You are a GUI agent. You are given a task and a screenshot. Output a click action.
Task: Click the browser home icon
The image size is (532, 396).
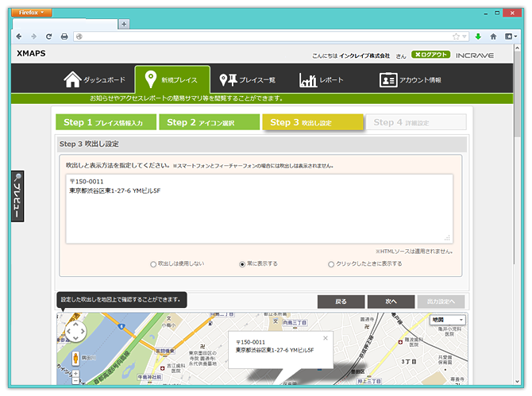pyautogui.click(x=493, y=37)
